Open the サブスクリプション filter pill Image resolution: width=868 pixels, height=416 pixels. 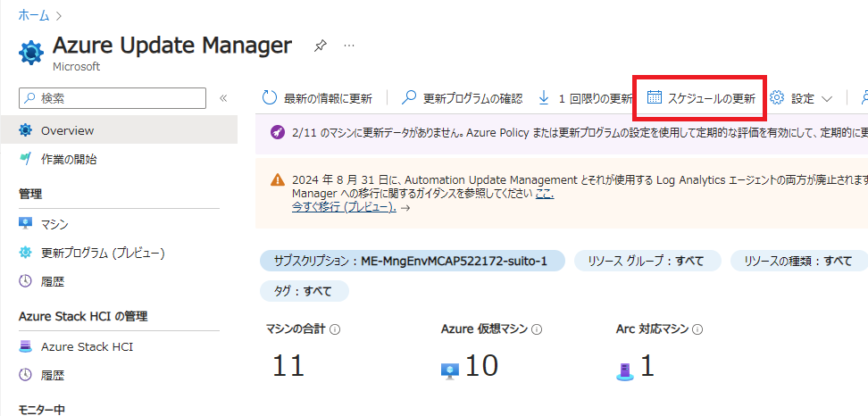tap(413, 261)
